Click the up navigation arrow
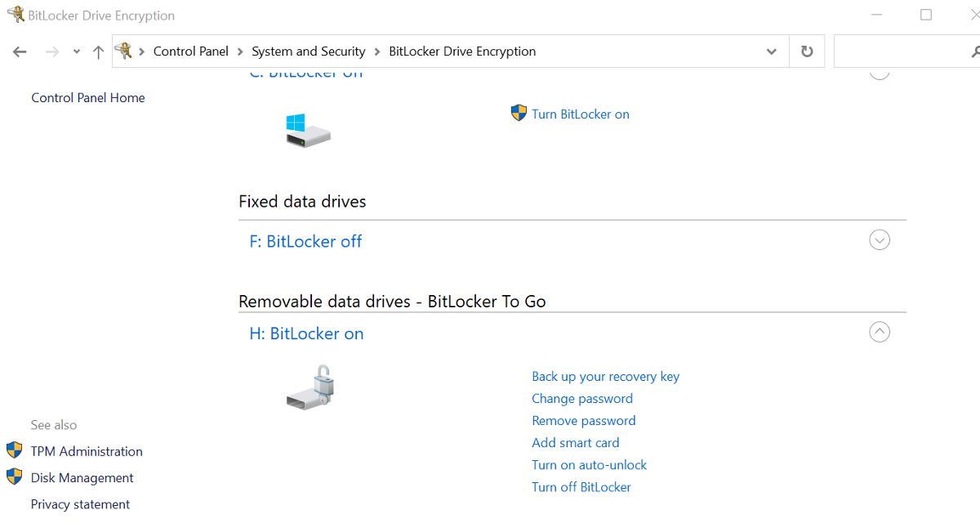This screenshot has width=980, height=528. 97,51
